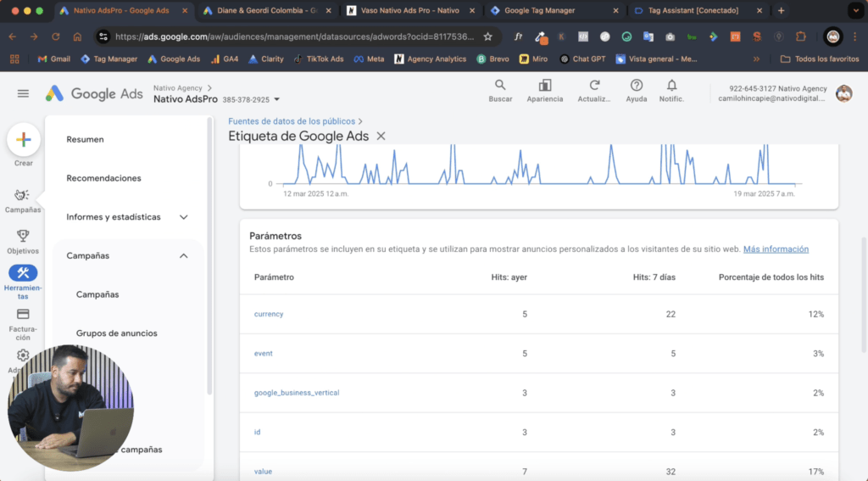Open Apariencia appearance icon
The image size is (868, 481).
[545, 86]
